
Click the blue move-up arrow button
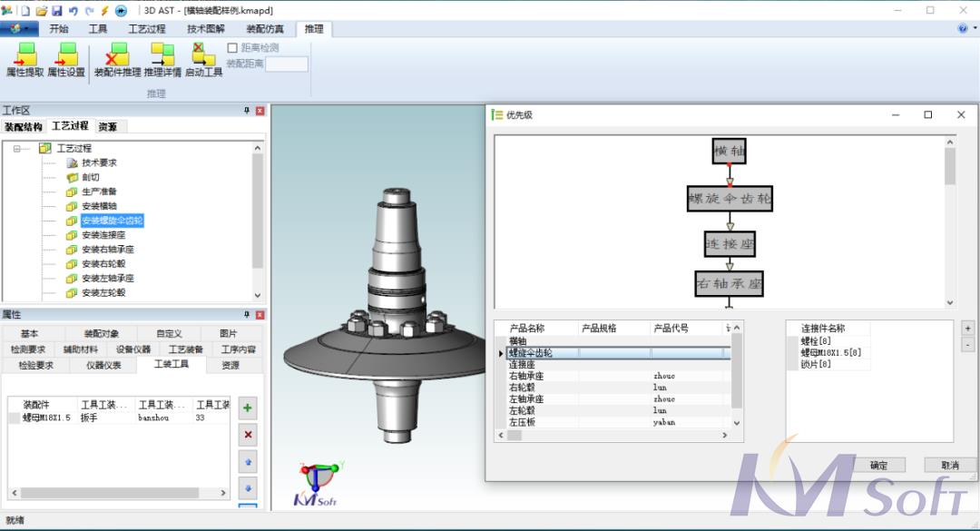coord(248,461)
